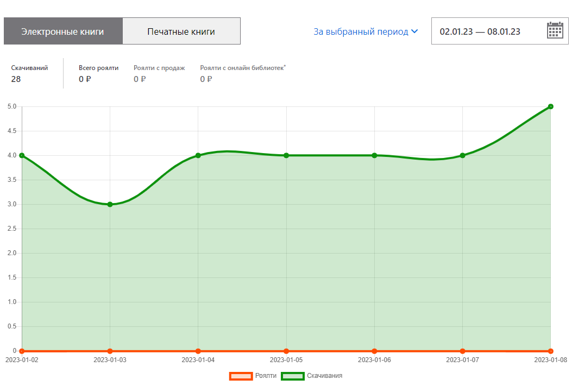The width and height of the screenshot is (578, 392).
Task: Click downloads data point for 2023-01-03
Action: point(110,204)
